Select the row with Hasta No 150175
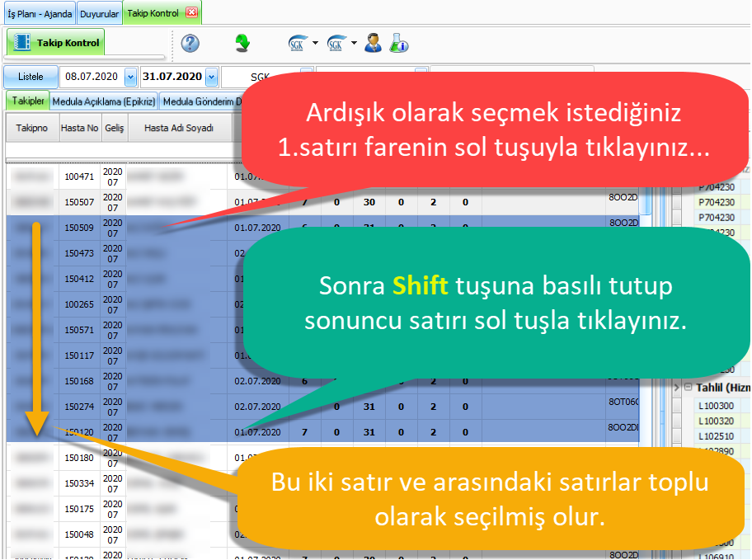Viewport: 752px width, 560px height. tap(322, 509)
